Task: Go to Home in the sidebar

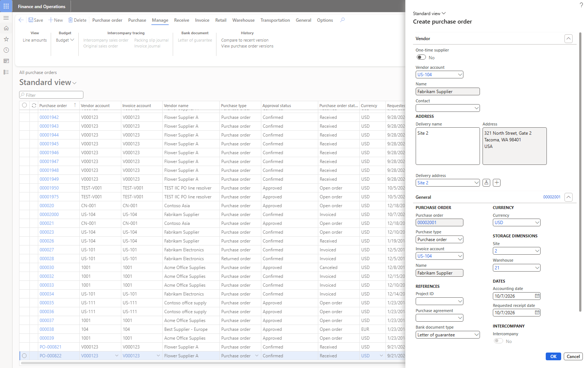Action: pos(6,28)
